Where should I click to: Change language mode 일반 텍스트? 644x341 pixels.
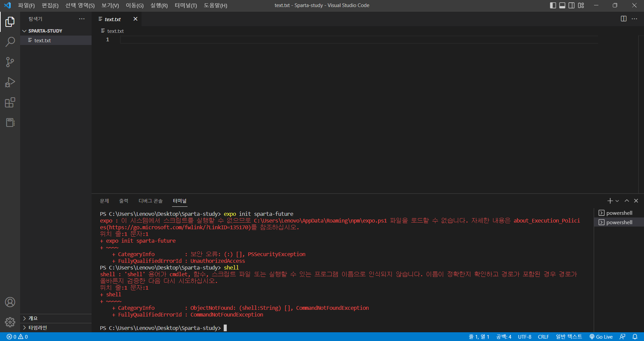click(x=569, y=337)
